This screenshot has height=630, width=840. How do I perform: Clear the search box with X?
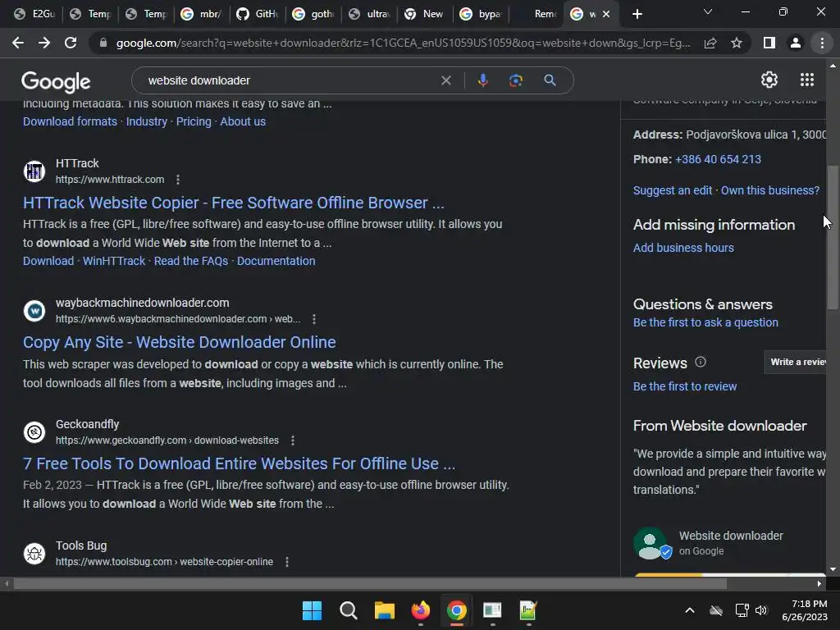coord(445,80)
